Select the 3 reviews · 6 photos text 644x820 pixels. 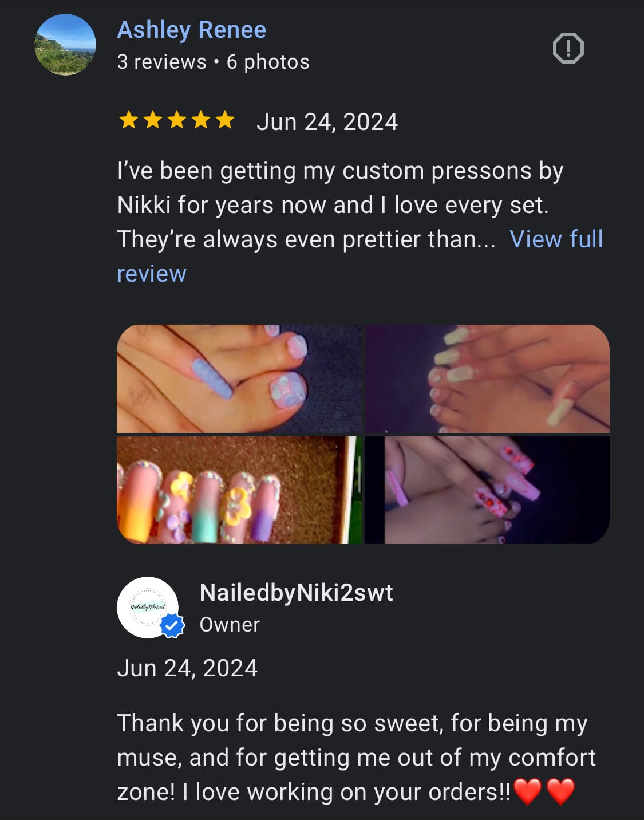(x=213, y=62)
